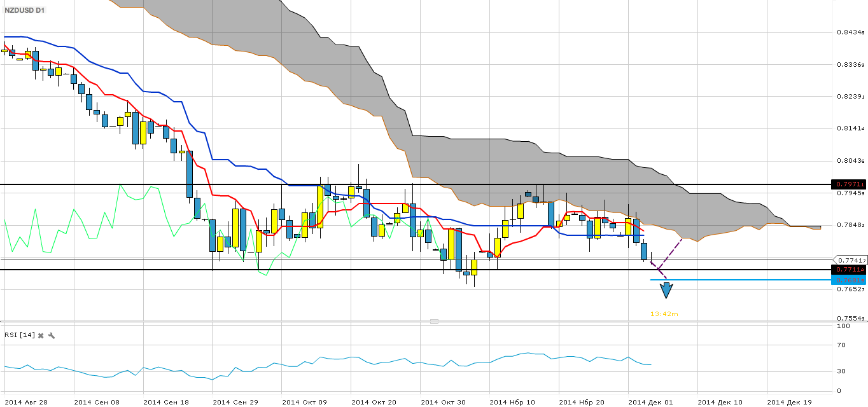868x407 pixels.
Task: Click the RSI 70 level axis label
Action: [841, 345]
